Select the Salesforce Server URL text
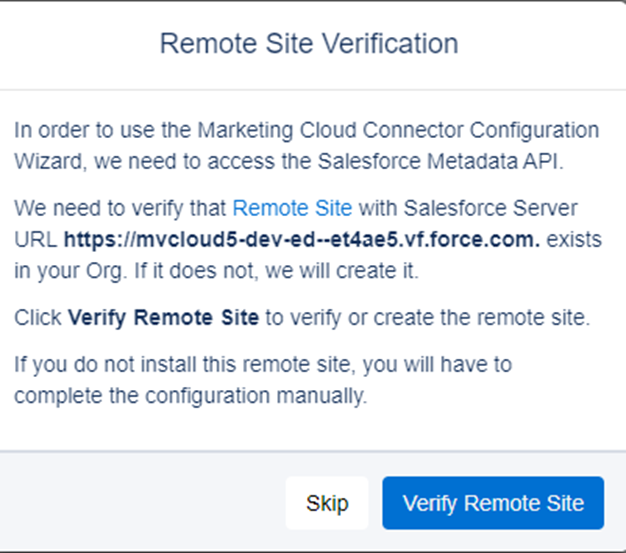This screenshot has width=626, height=553. point(302,240)
